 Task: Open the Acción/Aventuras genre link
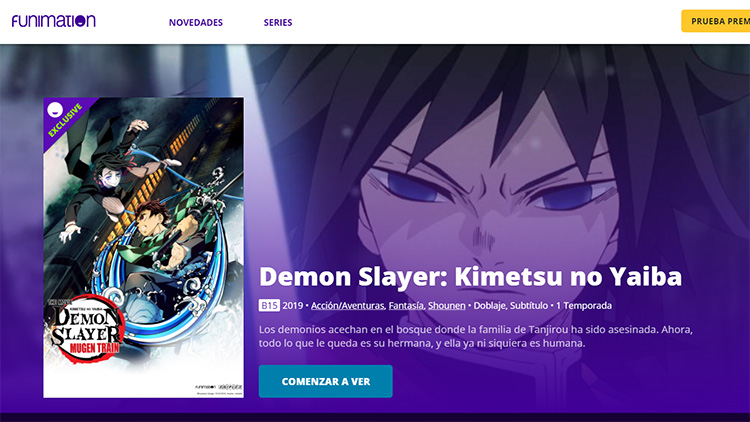click(348, 306)
